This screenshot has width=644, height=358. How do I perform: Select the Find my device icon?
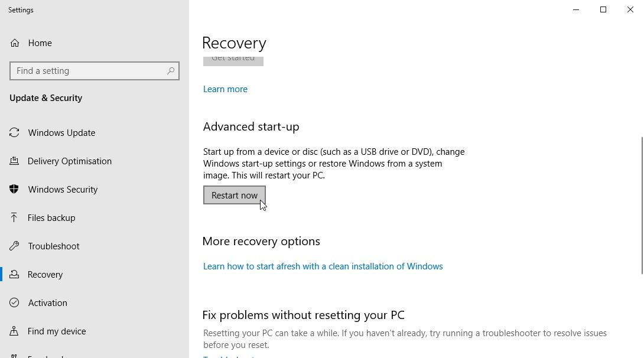(15, 331)
